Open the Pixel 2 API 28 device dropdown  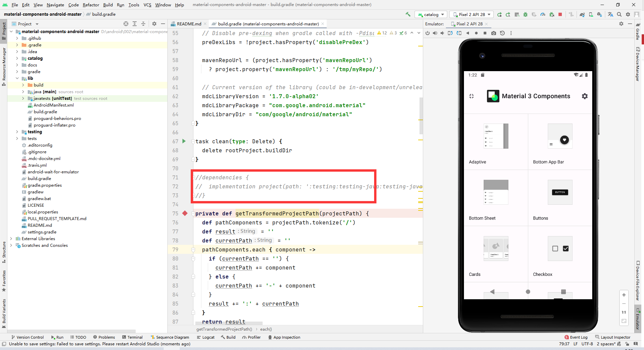point(472,14)
